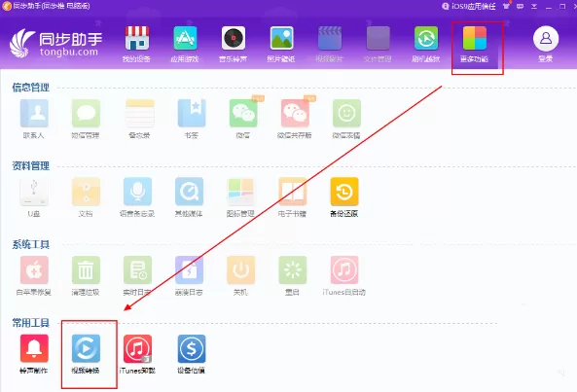Open the 刷机越狱 flash and jailbreak tab
The width and height of the screenshot is (577, 392).
426,44
